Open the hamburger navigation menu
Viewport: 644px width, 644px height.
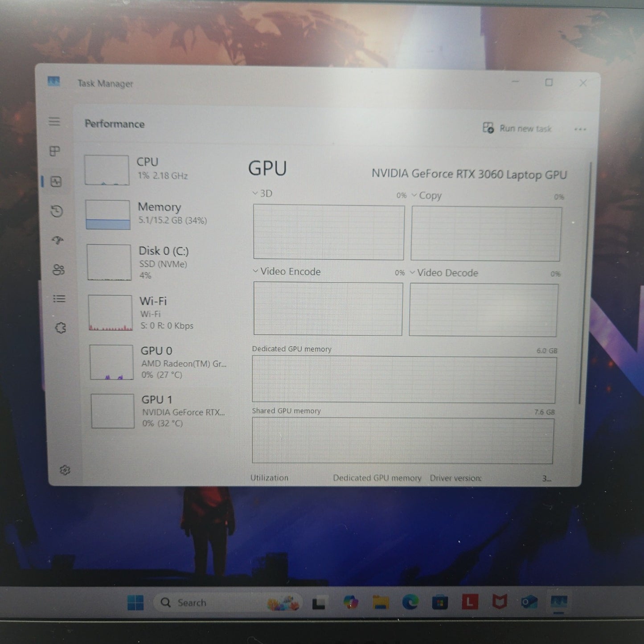[x=54, y=121]
